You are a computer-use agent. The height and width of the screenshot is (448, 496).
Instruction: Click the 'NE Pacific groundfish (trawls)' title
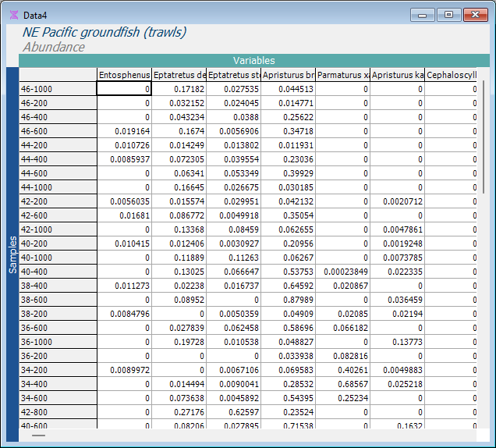tap(105, 33)
